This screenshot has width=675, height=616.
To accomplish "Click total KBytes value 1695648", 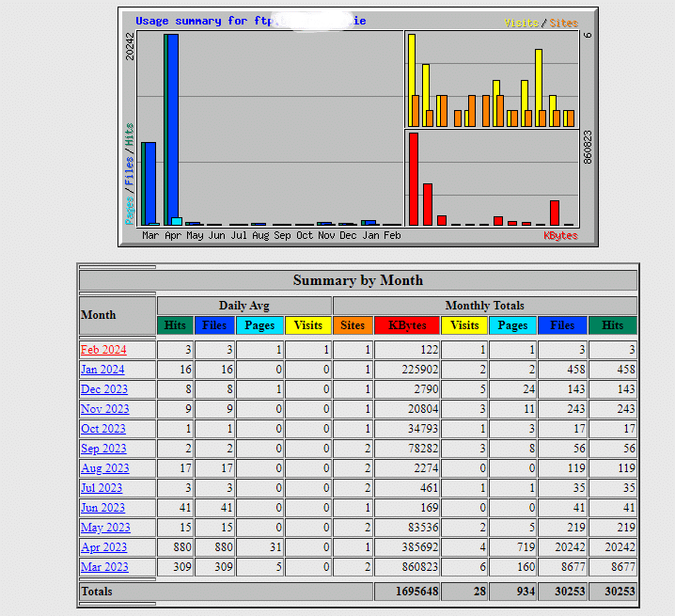I will tap(416, 592).
